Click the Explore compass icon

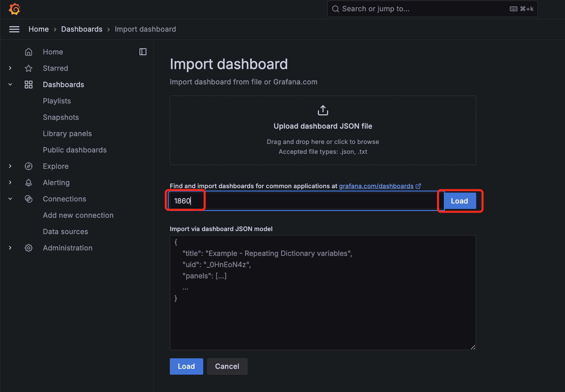[29, 166]
